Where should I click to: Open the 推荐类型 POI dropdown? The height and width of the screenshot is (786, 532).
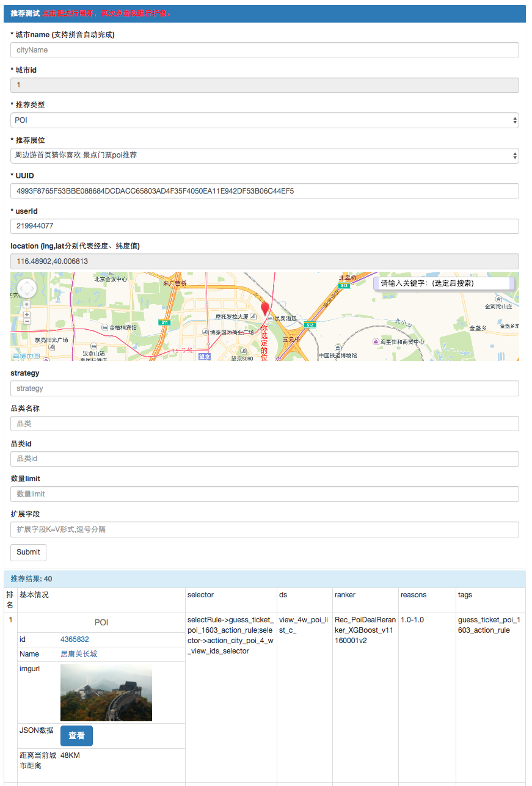click(264, 120)
